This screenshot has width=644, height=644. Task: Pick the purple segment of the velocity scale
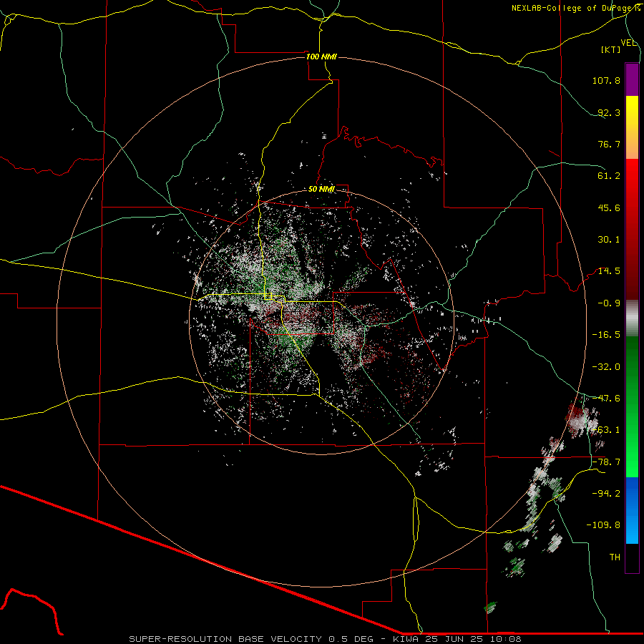(632, 79)
